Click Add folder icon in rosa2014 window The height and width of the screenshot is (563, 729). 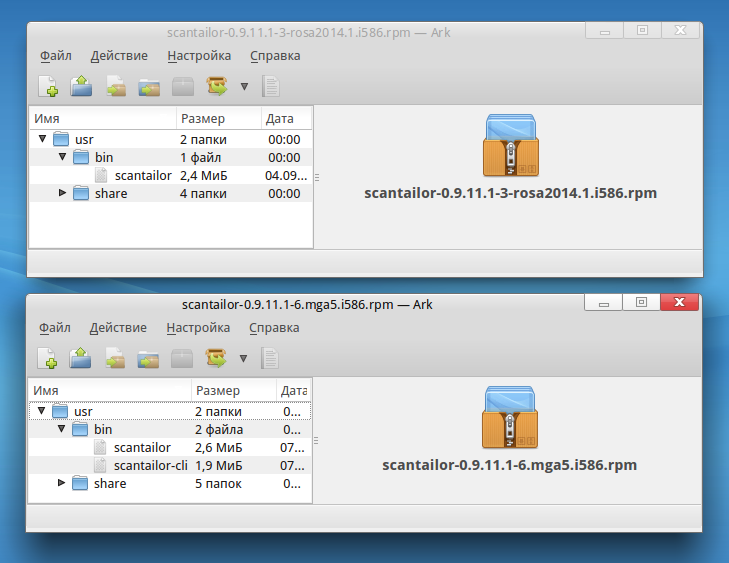tap(149, 87)
